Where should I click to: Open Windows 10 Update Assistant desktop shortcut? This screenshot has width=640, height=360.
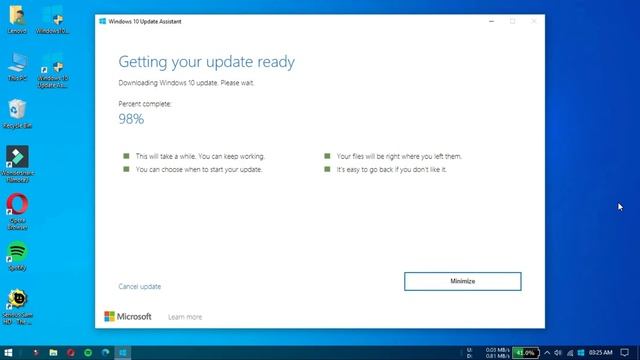tap(53, 70)
